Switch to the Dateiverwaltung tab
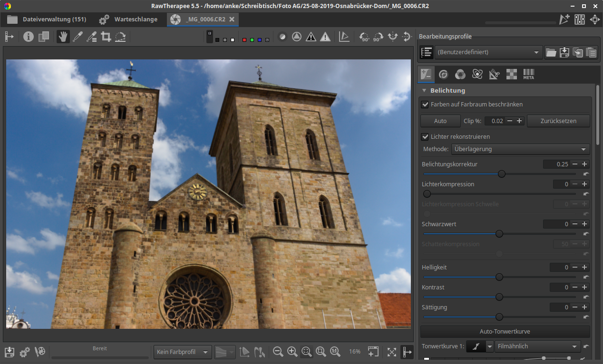 coord(47,19)
